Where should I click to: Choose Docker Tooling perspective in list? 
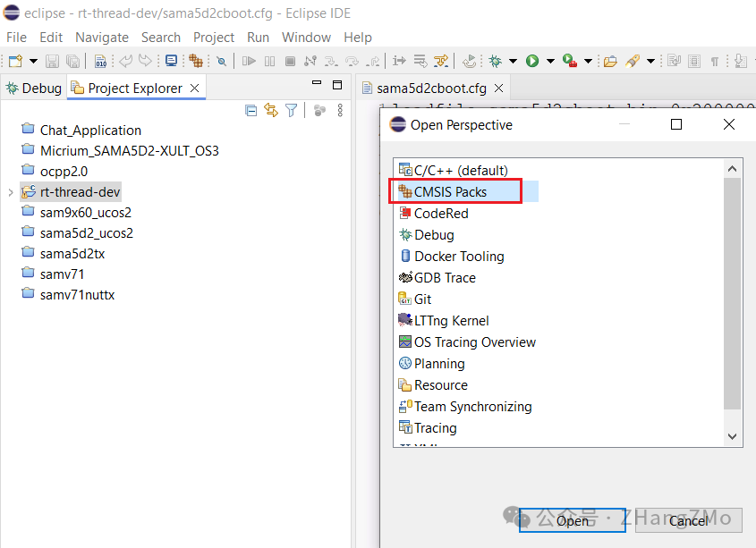coord(459,257)
